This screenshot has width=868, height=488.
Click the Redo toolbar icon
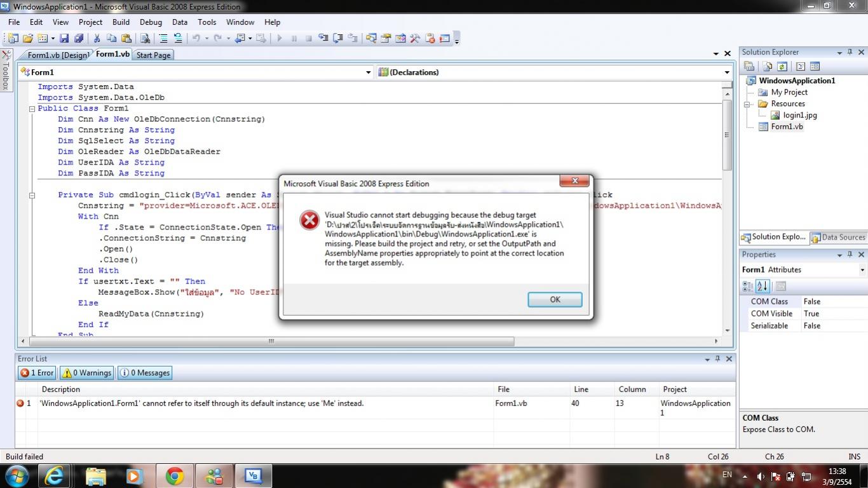point(218,38)
